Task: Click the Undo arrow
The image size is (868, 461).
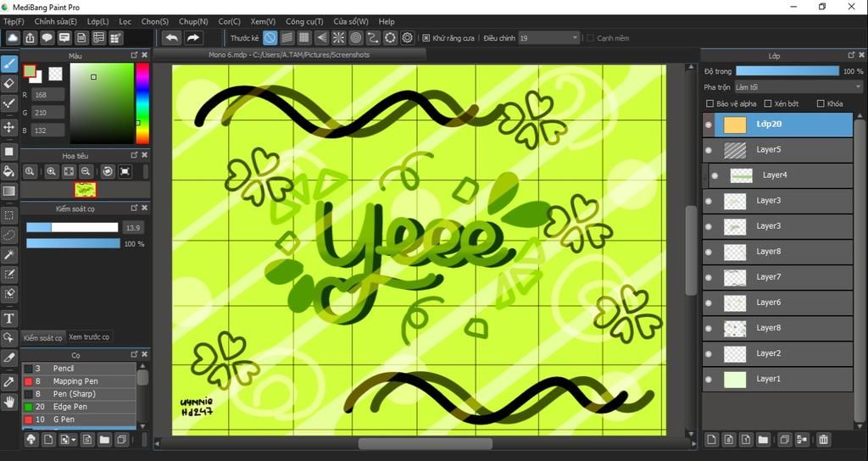Action: [172, 37]
